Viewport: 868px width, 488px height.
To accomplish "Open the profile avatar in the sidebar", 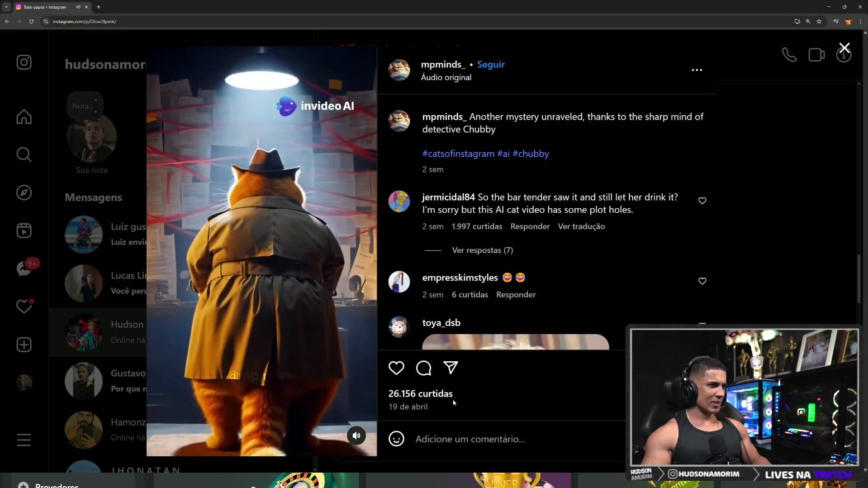I will pos(24,383).
